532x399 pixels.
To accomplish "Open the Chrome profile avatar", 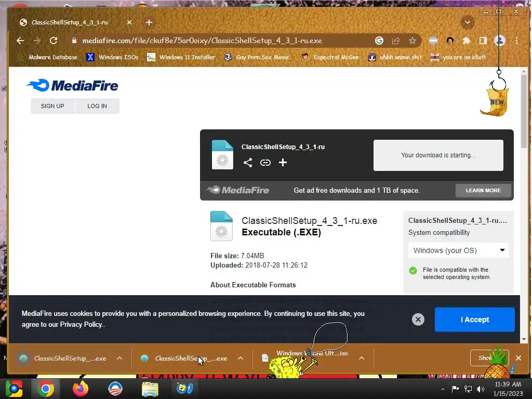I will tap(499, 41).
